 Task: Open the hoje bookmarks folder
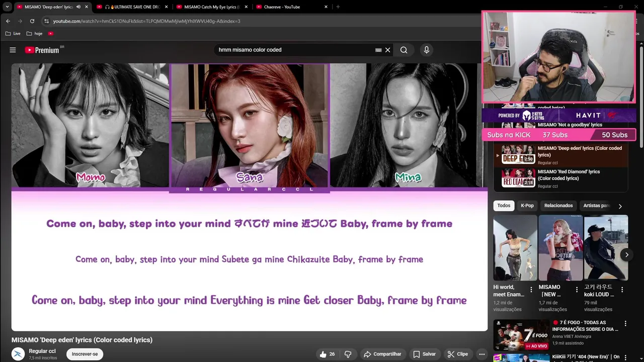pyautogui.click(x=34, y=34)
